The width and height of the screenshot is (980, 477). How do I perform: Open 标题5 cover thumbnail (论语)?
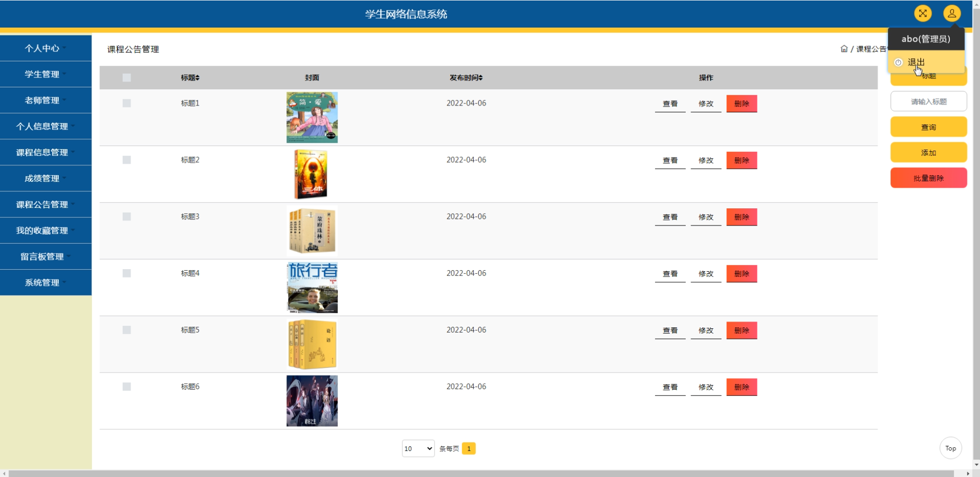click(x=312, y=344)
